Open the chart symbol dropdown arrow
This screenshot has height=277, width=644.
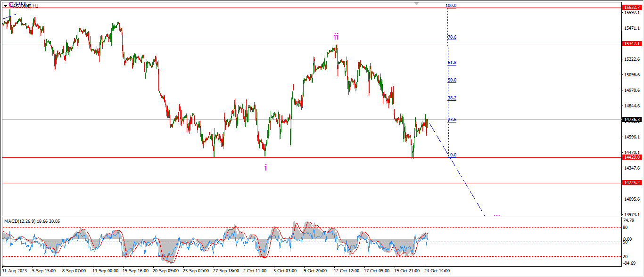coord(5,6)
